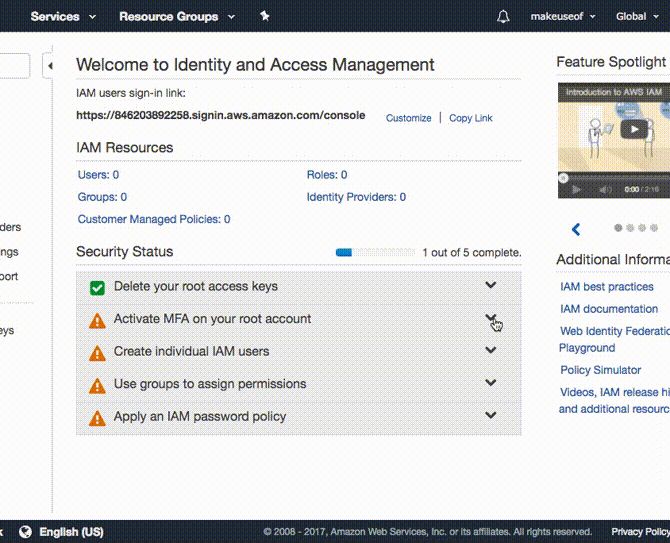Viewport: 670px width, 543px height.
Task: Open the Policy Simulator link
Action: 600,370
